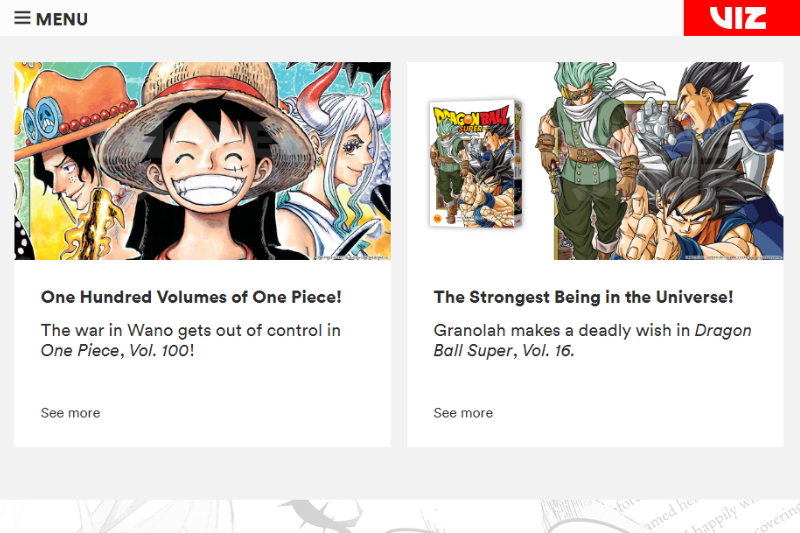Open "One Hundred Volumes of One Piece!" headline
Image resolution: width=800 pixels, height=533 pixels.
click(x=191, y=297)
